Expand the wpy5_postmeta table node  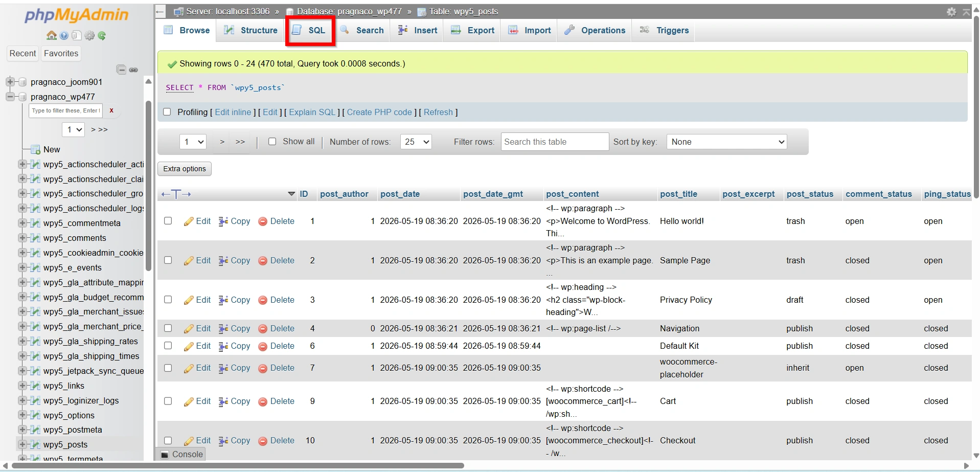click(22, 430)
